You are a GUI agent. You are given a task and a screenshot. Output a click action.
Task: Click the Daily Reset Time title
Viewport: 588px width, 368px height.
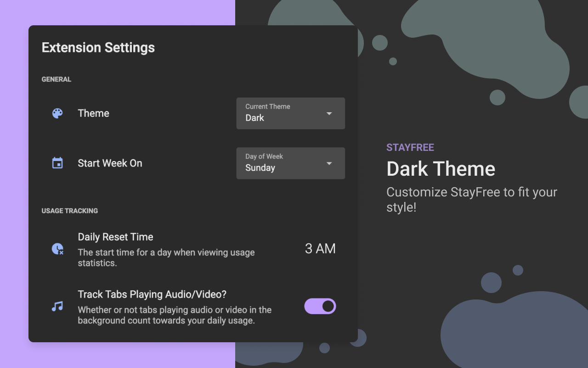coord(116,237)
